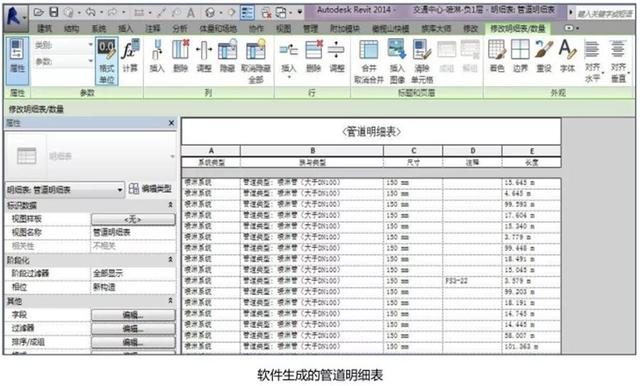This screenshot has height=386, width=640.
Task: Open the 修改明细表/数量 ribbon tab
Action: point(518,28)
